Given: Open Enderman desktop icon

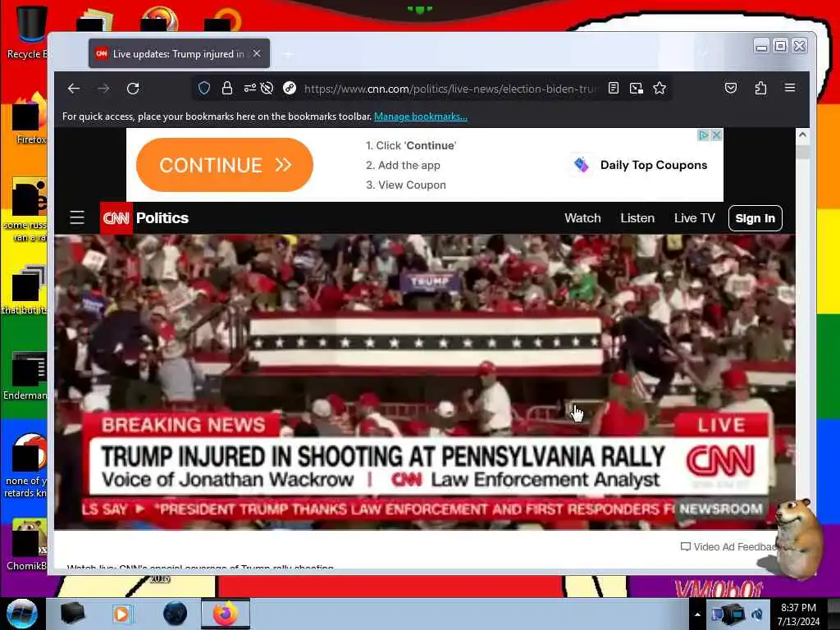Looking at the screenshot, I should pyautogui.click(x=25, y=376).
